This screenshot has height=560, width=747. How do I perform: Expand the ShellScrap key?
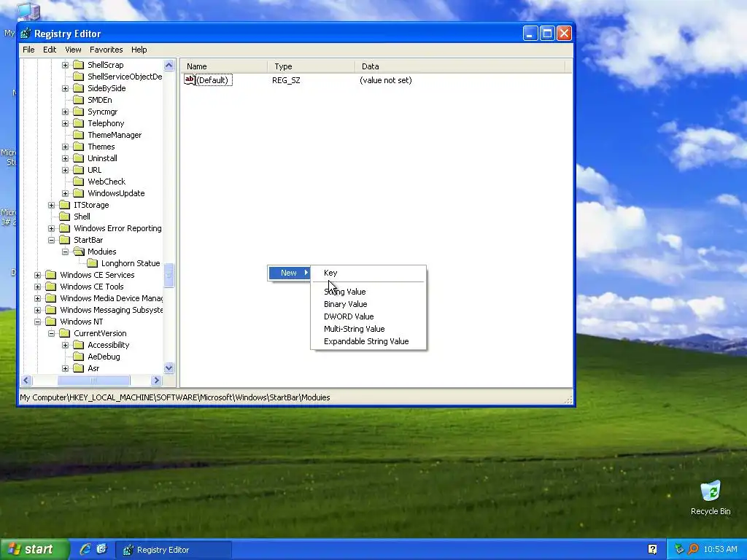point(65,65)
